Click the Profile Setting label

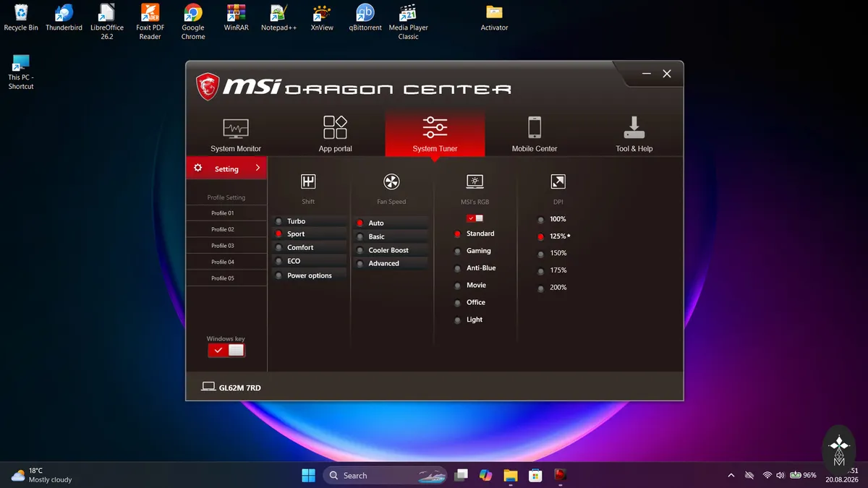tap(226, 197)
